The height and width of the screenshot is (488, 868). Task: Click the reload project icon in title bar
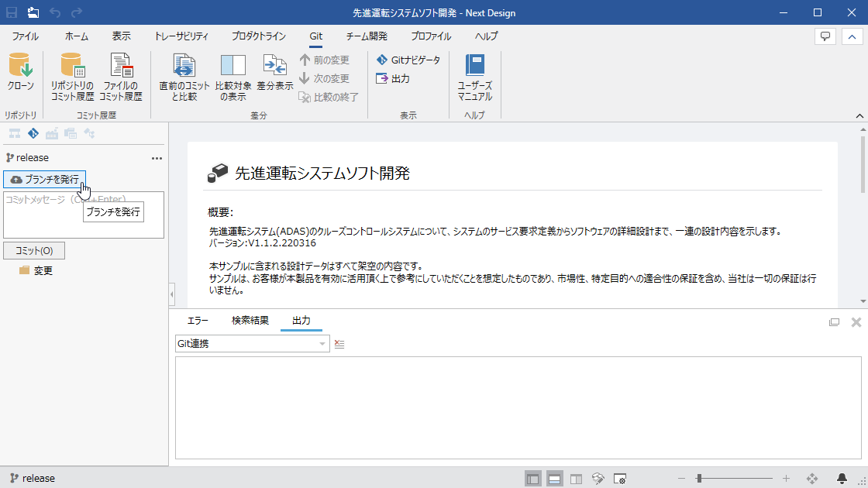click(33, 12)
